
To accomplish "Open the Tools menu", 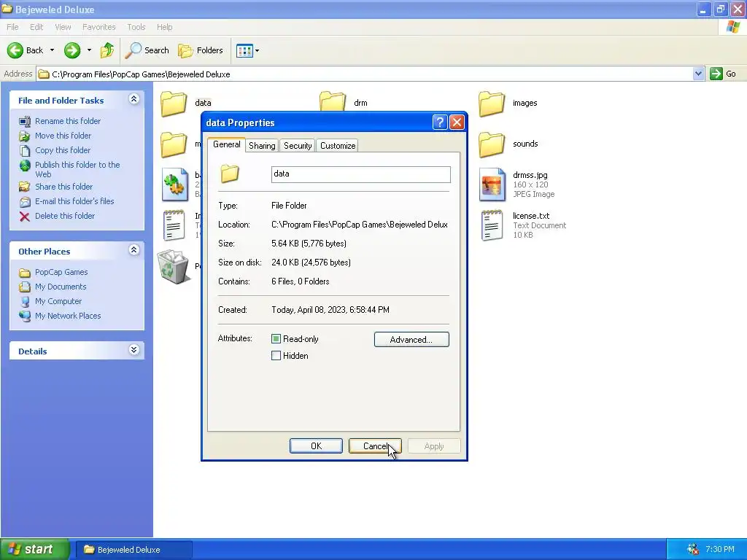I will [x=136, y=27].
